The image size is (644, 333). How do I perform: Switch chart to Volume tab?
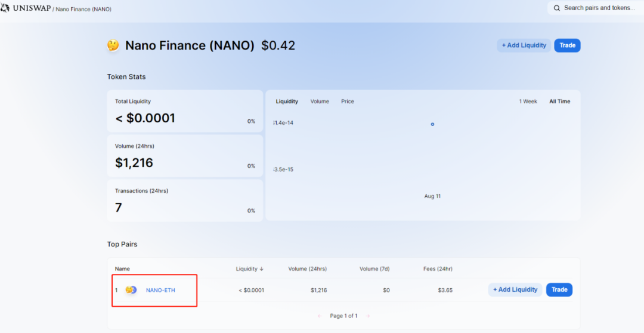[320, 101]
